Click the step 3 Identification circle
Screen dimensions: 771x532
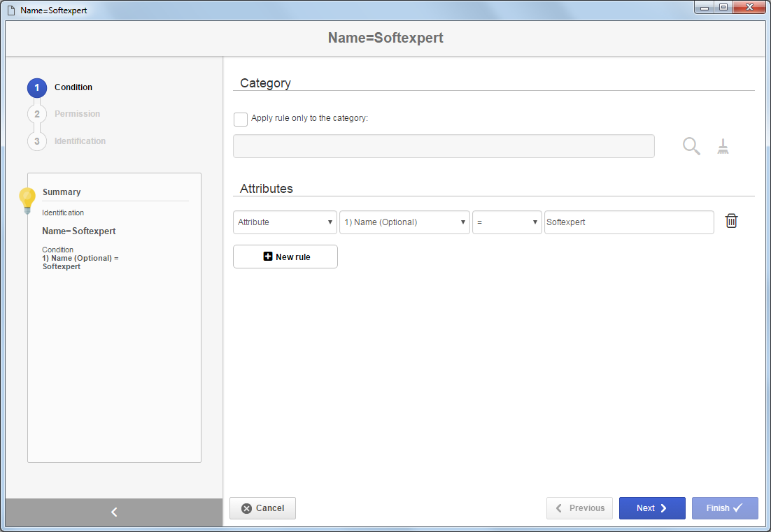(37, 141)
